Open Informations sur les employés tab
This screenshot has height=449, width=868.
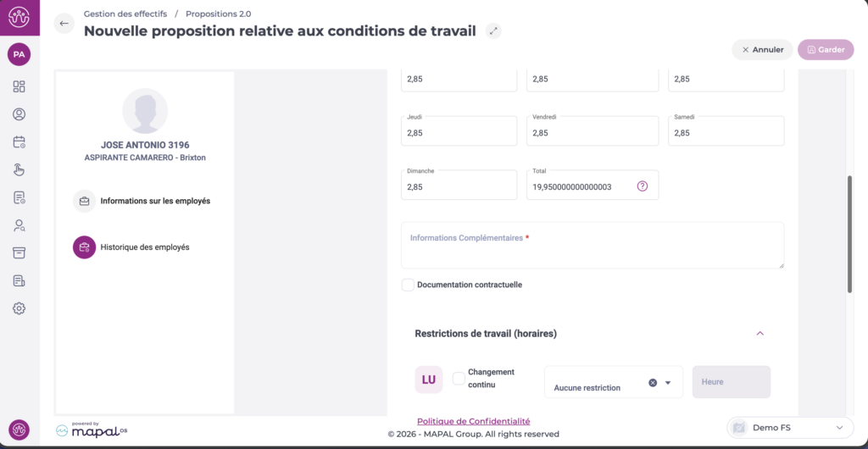click(x=155, y=201)
